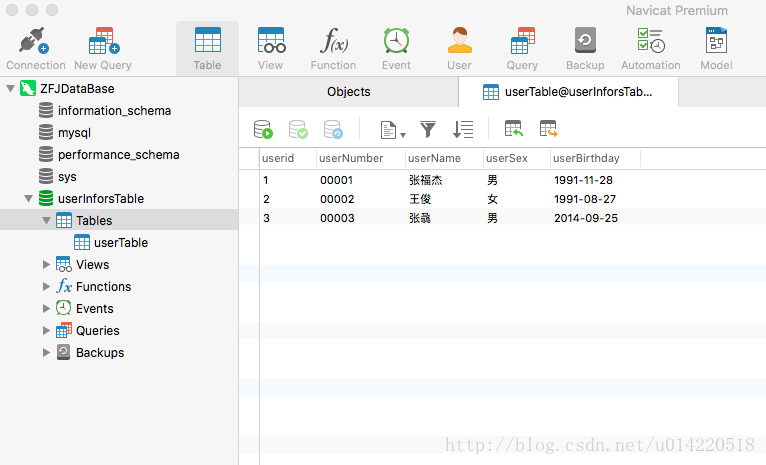Click the userBirthday column header

(596, 158)
